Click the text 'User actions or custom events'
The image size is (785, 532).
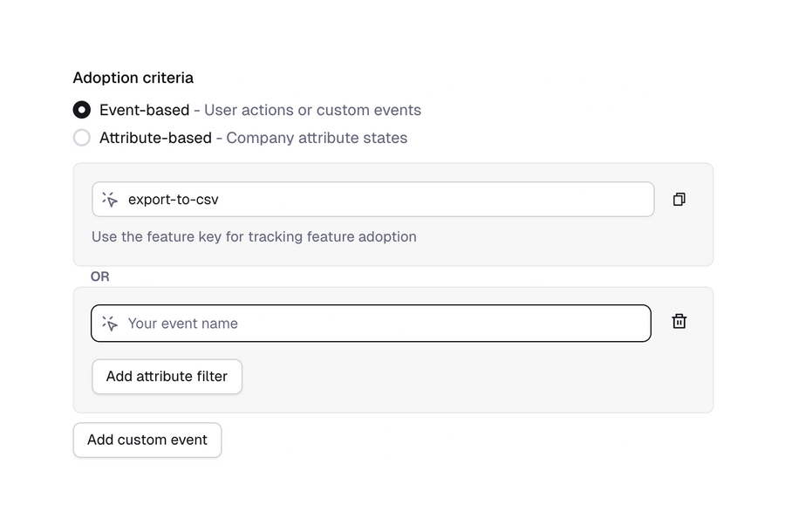[x=312, y=110]
